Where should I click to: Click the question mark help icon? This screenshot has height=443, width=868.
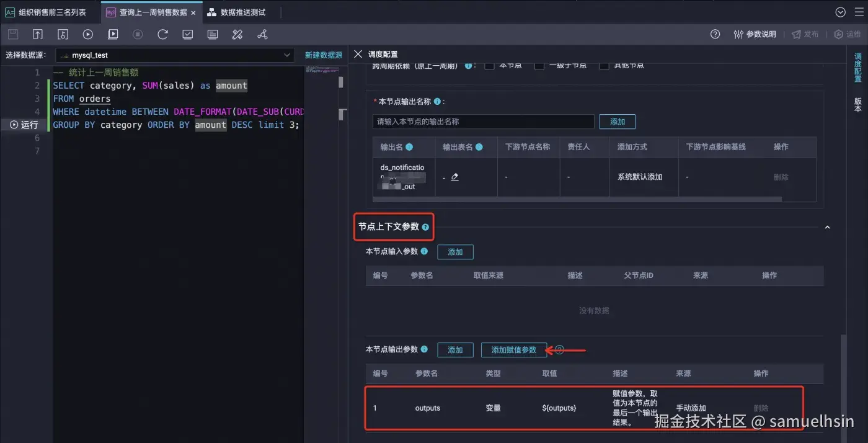point(715,34)
